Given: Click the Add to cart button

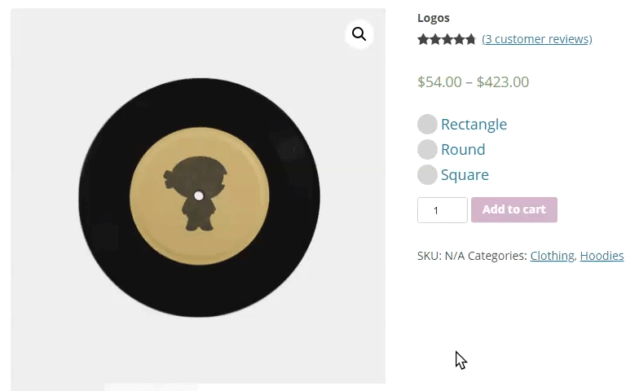Looking at the screenshot, I should (514, 210).
